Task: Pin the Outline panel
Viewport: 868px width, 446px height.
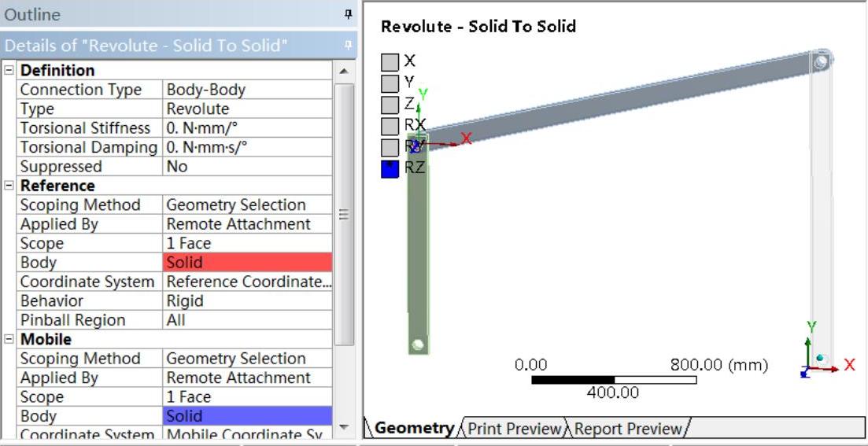Action: pos(348,14)
